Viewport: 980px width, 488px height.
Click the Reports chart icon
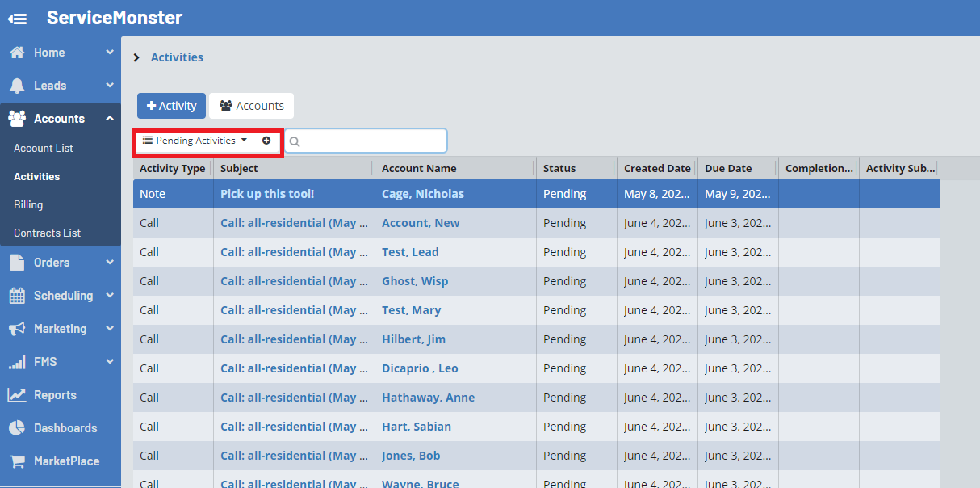coord(17,395)
